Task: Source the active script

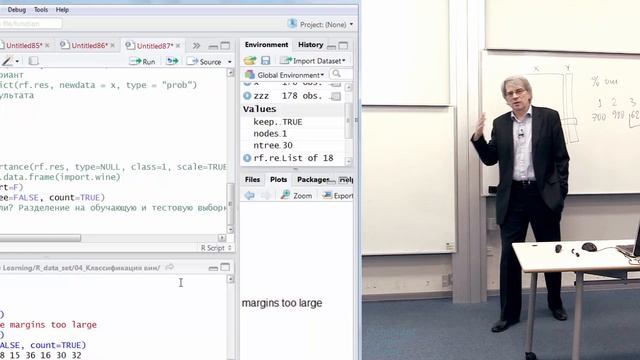Action: [x=204, y=62]
